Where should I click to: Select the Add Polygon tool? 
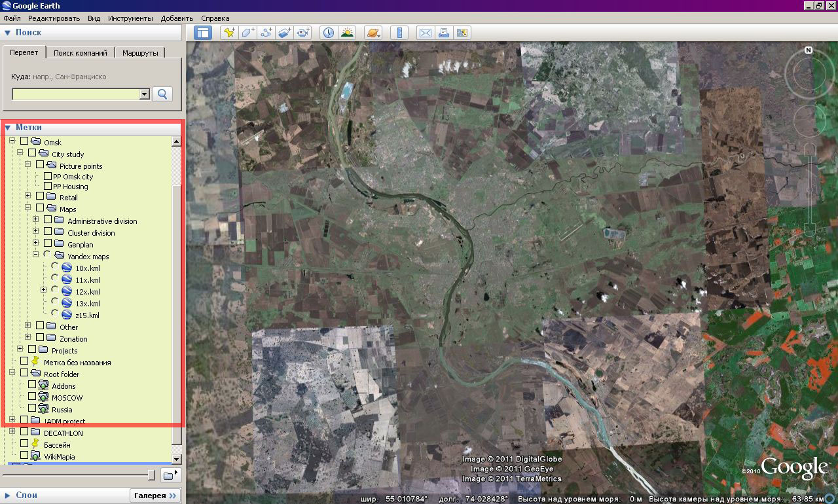tap(247, 32)
